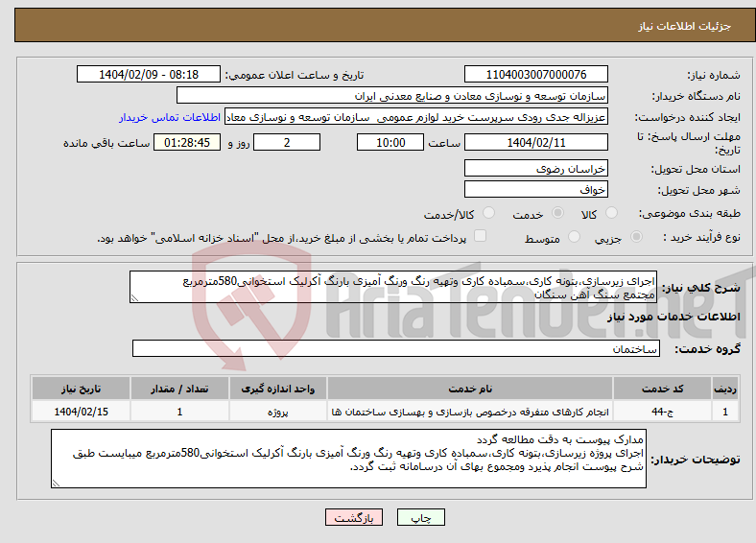Image resolution: width=756 pixels, height=543 pixels.
Task: Click the بازگشت back button
Action: tap(354, 517)
